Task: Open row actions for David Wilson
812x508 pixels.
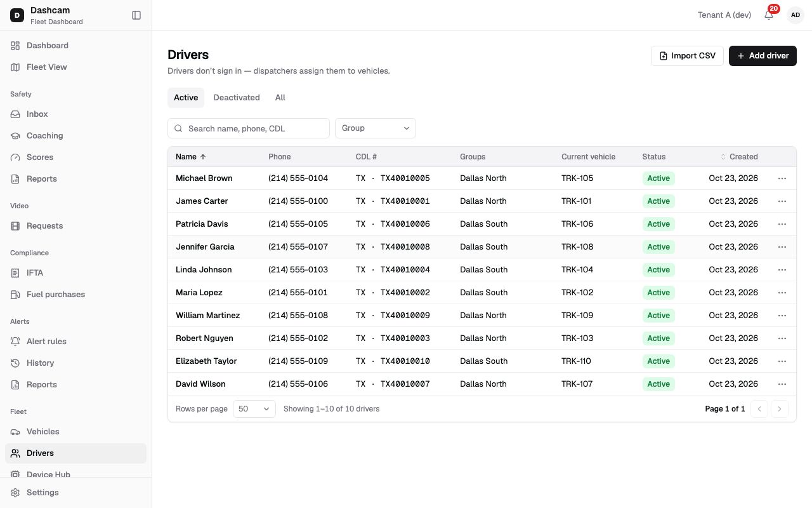Action: pos(782,384)
